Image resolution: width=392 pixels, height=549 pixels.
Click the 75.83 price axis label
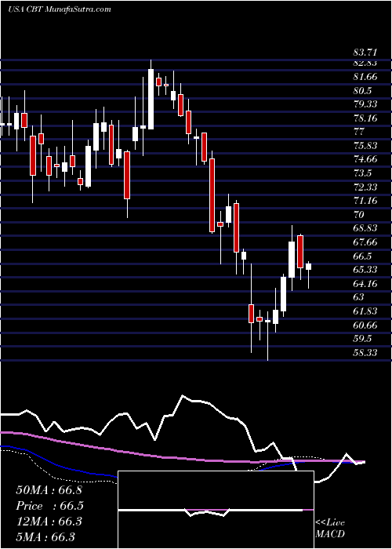(365, 146)
